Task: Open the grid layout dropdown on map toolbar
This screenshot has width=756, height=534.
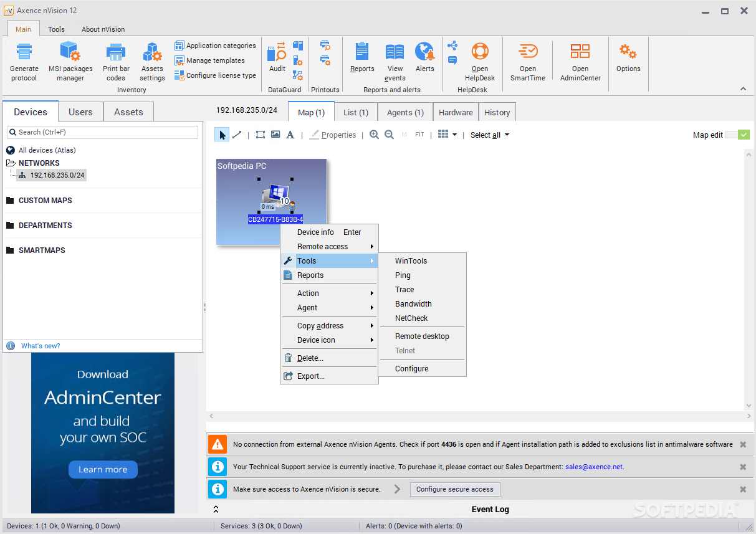Action: tap(447, 135)
